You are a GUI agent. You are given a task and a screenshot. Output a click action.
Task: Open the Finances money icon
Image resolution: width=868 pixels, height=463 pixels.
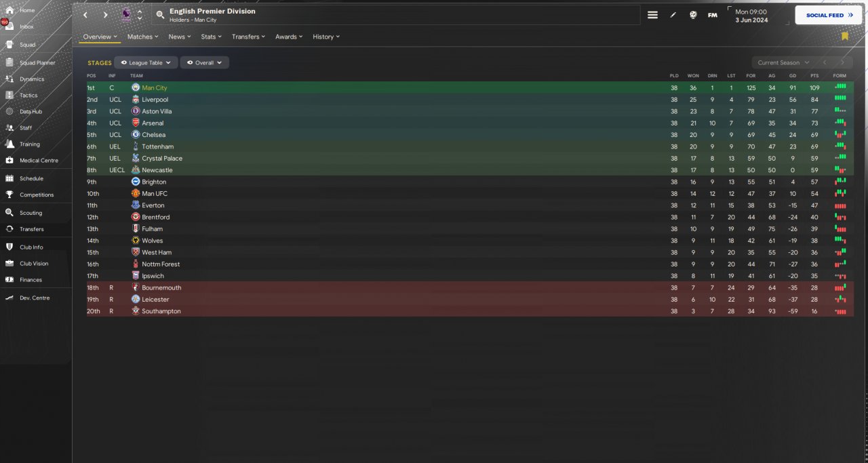tap(9, 279)
